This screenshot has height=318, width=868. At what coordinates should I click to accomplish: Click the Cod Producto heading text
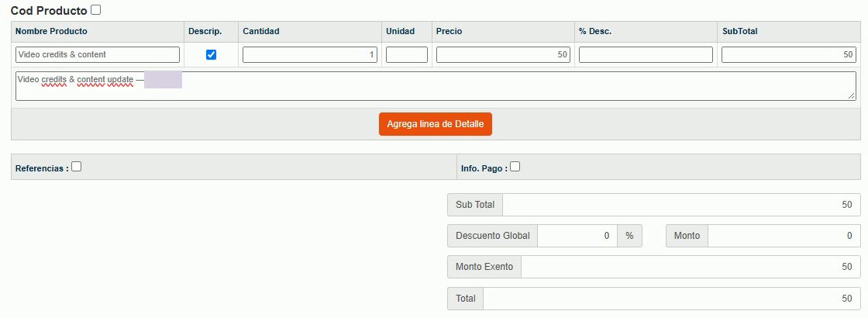49,11
